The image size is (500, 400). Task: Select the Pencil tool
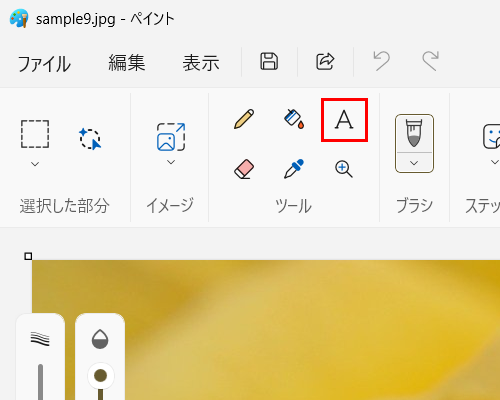(244, 119)
